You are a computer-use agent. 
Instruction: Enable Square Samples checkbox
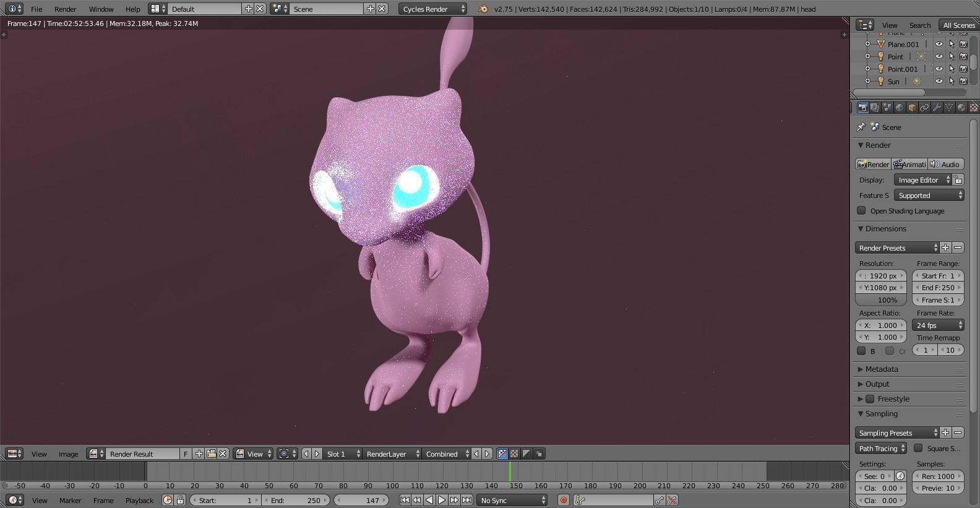[918, 448]
